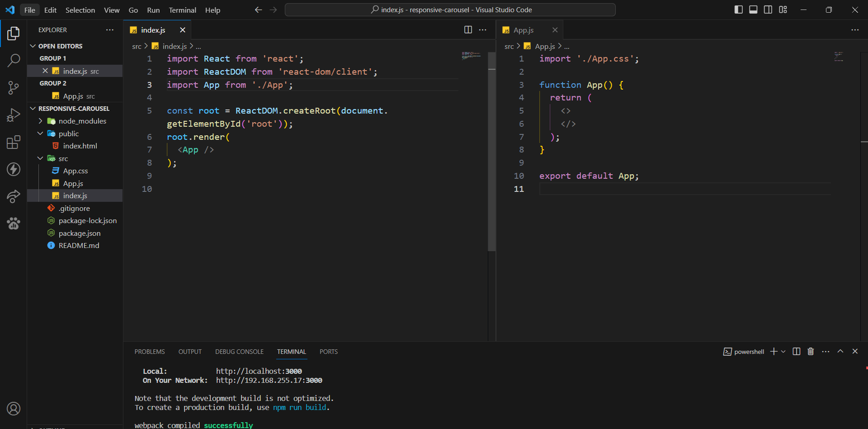Open More Actions for App.js editor group

(x=855, y=30)
